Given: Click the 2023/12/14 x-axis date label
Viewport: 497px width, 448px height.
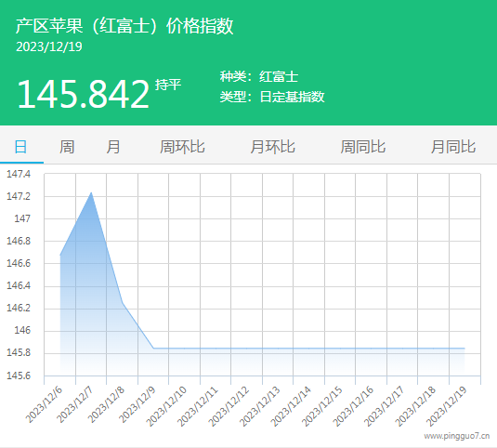Looking at the screenshot, I should click(291, 406).
